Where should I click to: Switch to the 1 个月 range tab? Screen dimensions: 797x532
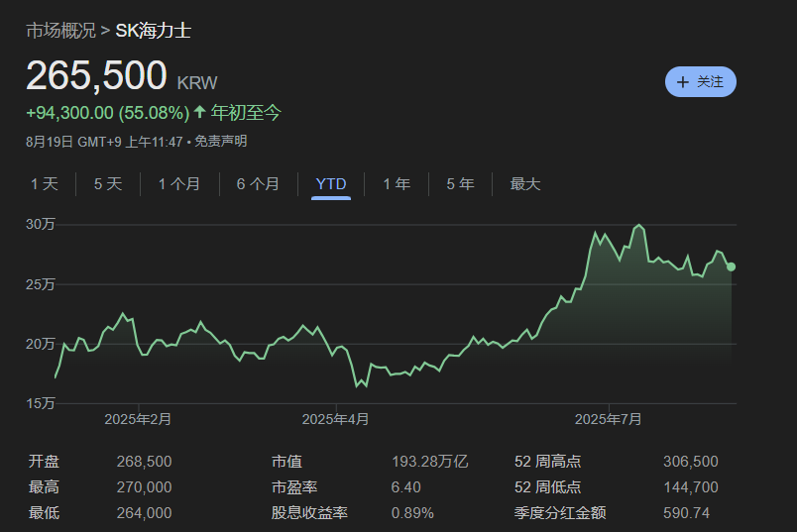click(179, 184)
